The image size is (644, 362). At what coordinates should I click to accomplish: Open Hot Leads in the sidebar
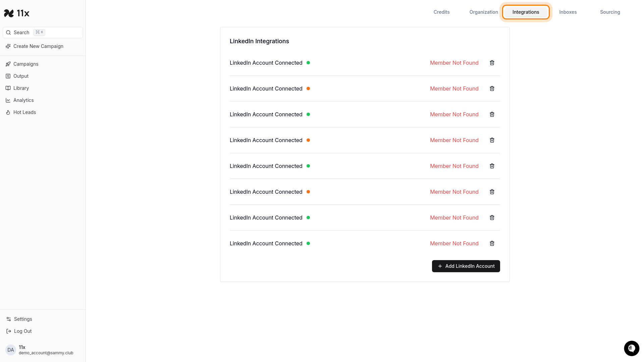point(43,112)
